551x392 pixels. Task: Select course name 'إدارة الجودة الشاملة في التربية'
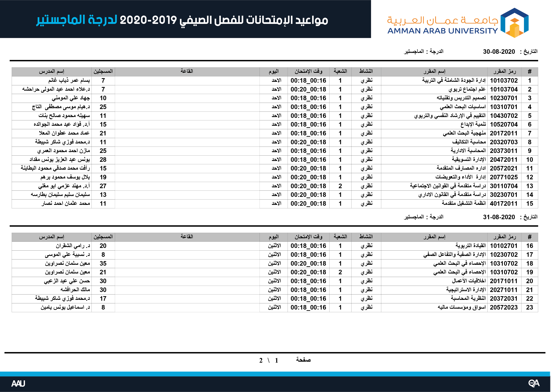pos(454,80)
